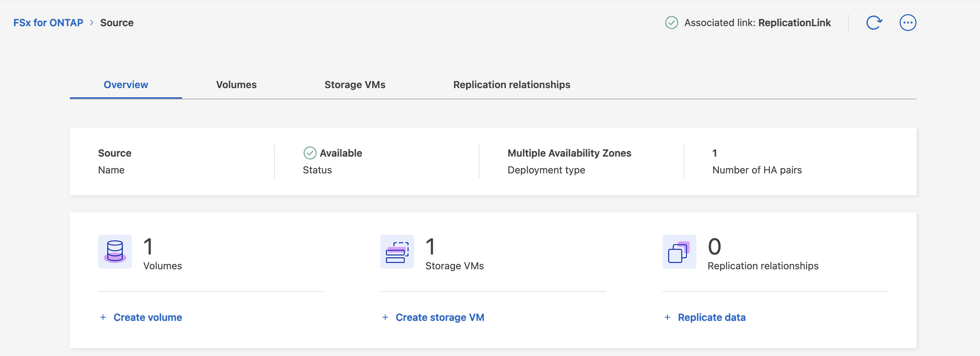Click the Volumes database icon
The image size is (980, 356).
pyautogui.click(x=115, y=252)
